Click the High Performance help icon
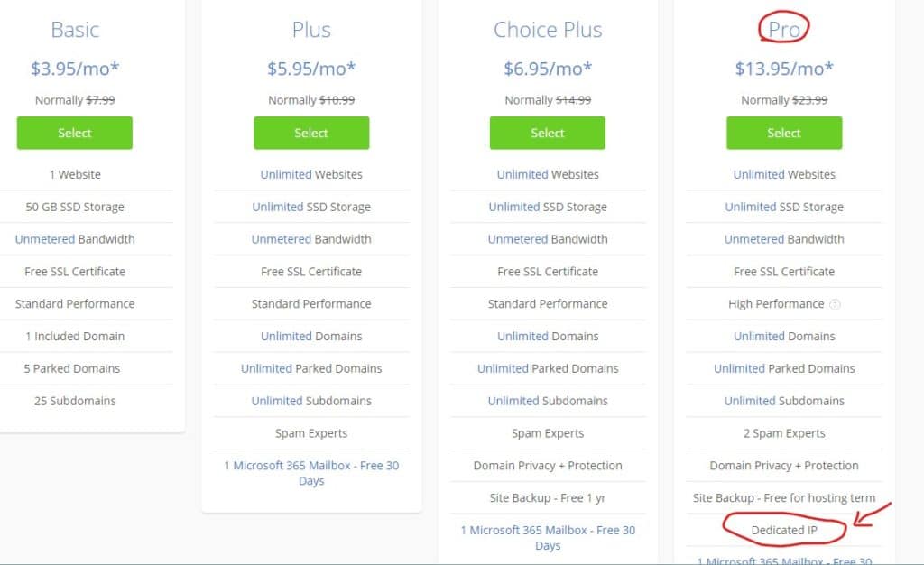Viewport: 924px width, 565px height. click(835, 304)
